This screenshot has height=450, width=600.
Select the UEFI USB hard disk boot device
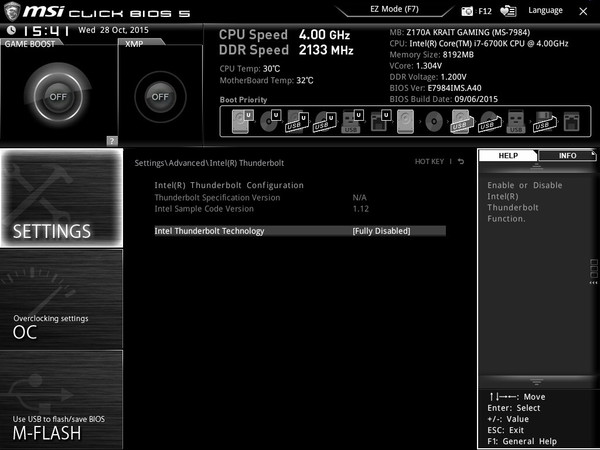(297, 121)
